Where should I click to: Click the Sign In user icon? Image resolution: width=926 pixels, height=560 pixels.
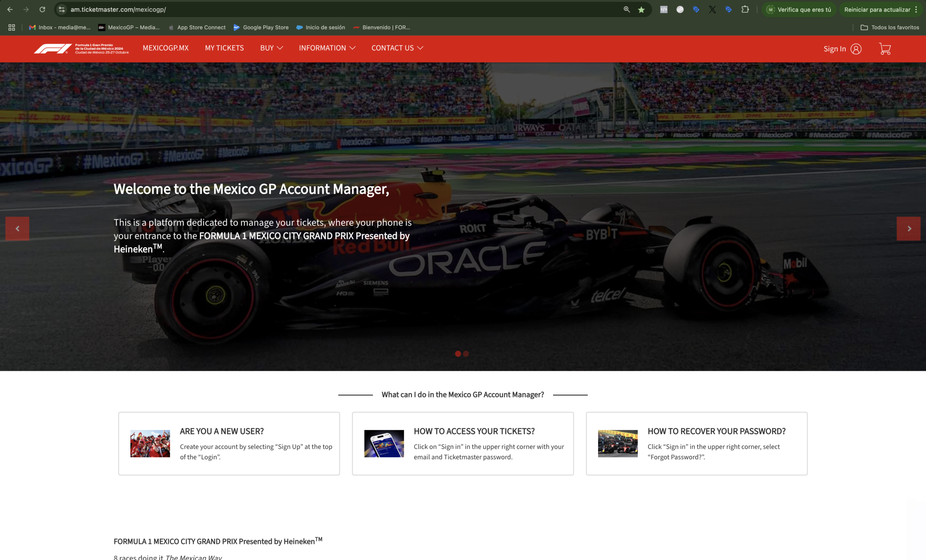(x=856, y=49)
